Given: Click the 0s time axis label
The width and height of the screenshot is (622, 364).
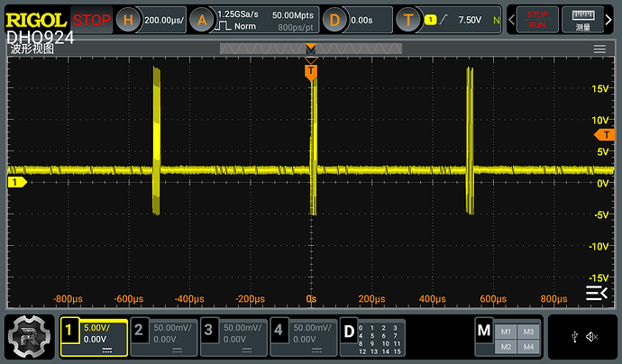Looking at the screenshot, I should coord(311,298).
